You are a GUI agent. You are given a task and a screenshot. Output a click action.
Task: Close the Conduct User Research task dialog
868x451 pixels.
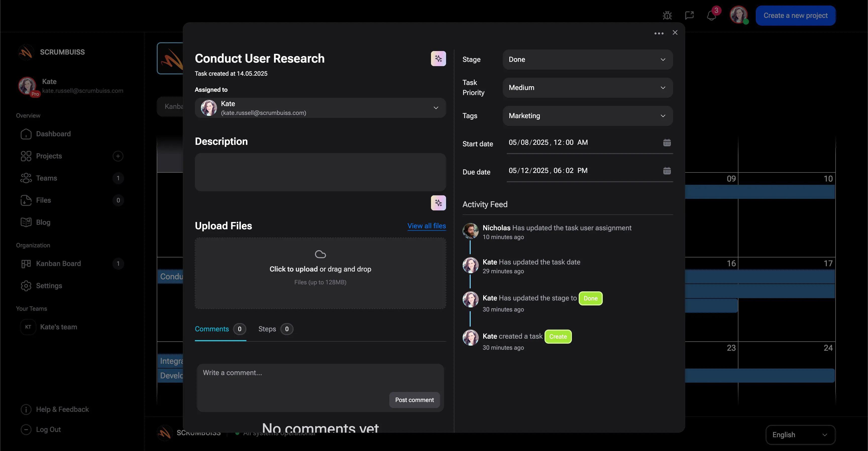[x=675, y=32]
